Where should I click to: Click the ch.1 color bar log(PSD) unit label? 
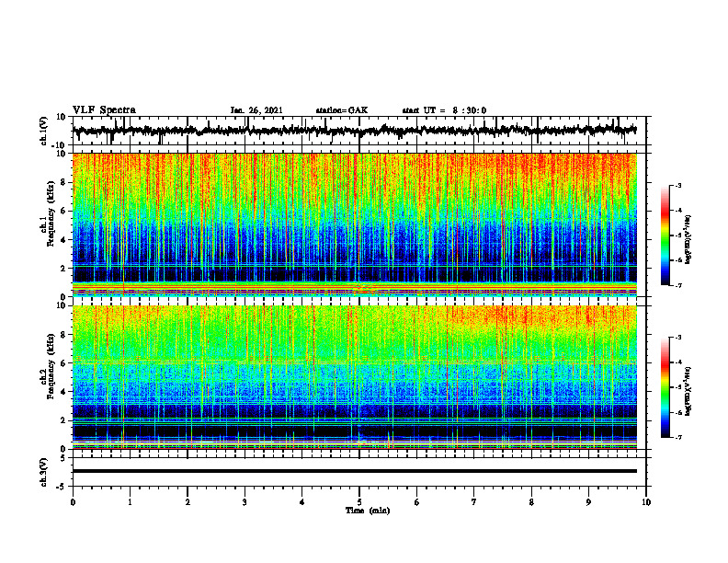tap(688, 239)
